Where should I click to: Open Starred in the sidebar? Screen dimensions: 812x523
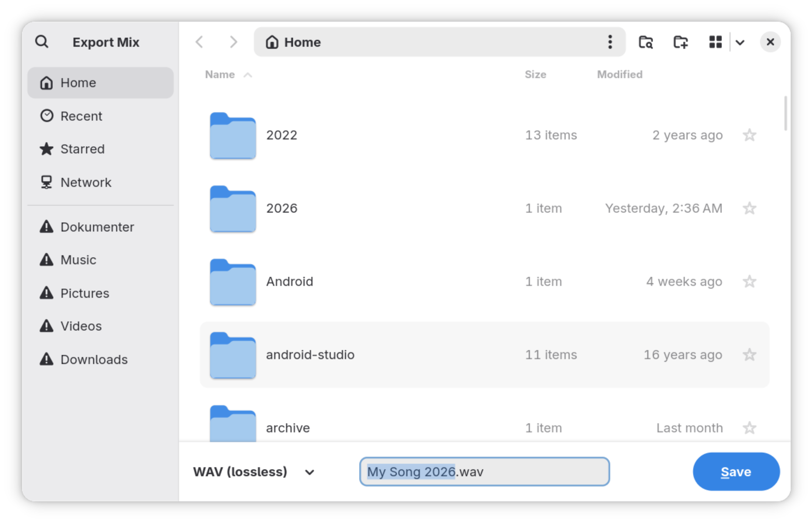click(x=101, y=149)
